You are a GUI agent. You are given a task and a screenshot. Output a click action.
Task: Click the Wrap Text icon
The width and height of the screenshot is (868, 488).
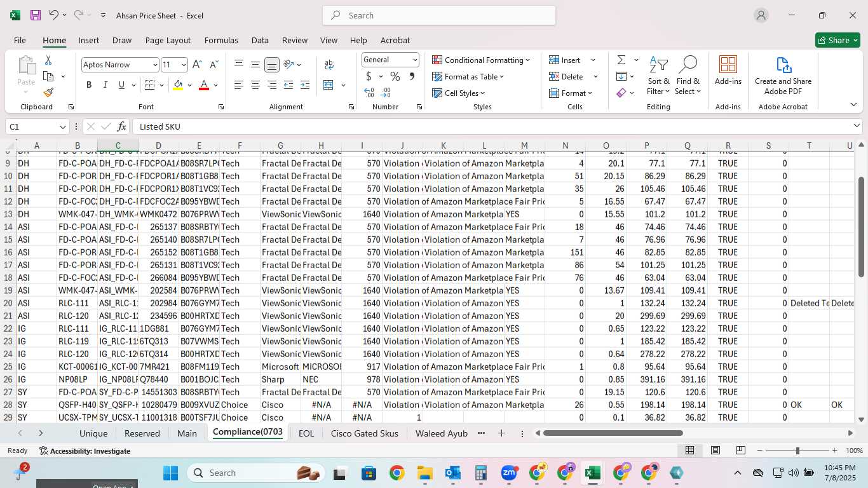(329, 65)
